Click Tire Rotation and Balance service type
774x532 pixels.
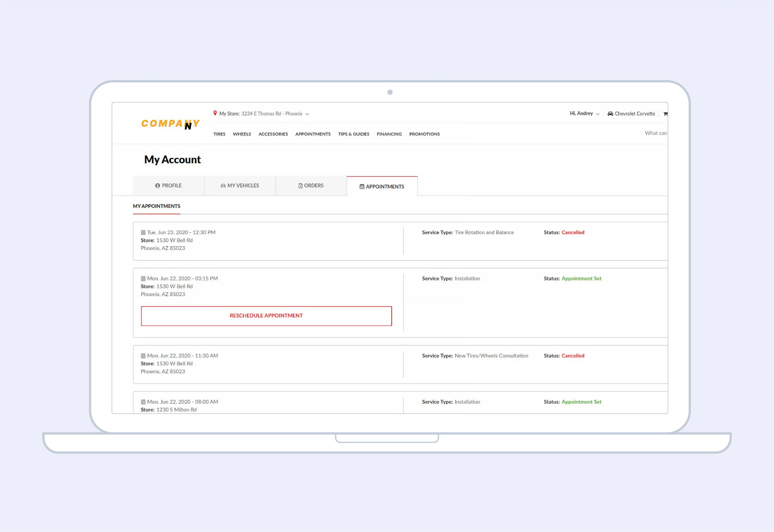point(484,232)
